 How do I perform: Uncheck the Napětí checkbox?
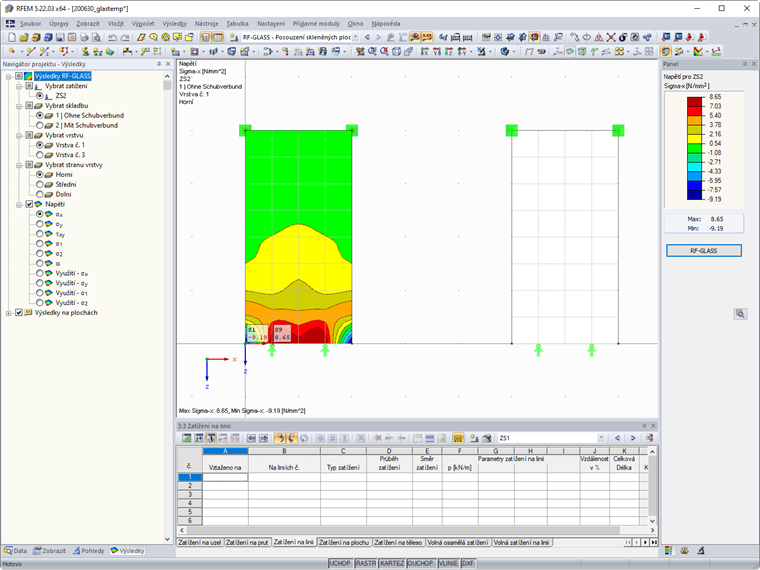tap(29, 204)
